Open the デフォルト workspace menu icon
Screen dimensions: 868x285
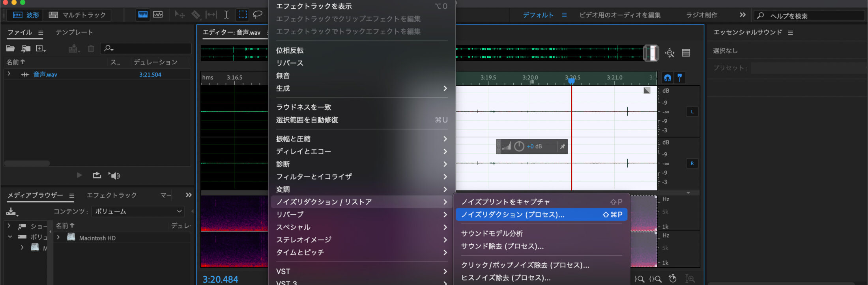coord(564,15)
